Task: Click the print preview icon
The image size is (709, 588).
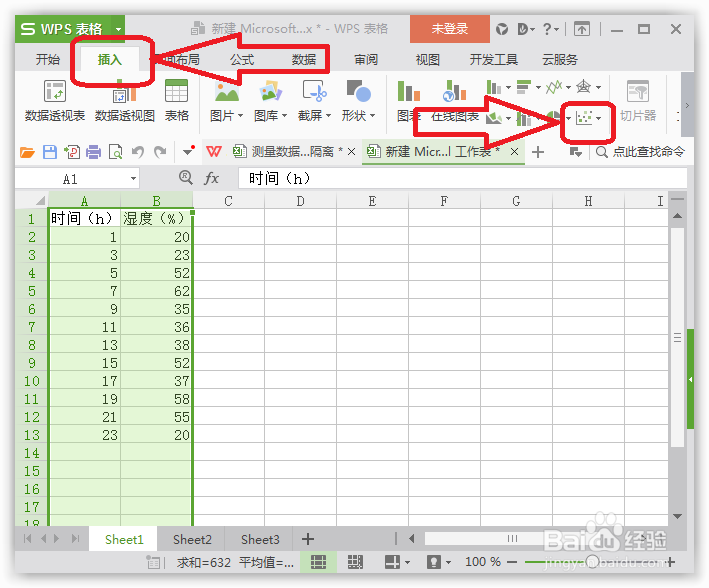Action: pyautogui.click(x=116, y=152)
